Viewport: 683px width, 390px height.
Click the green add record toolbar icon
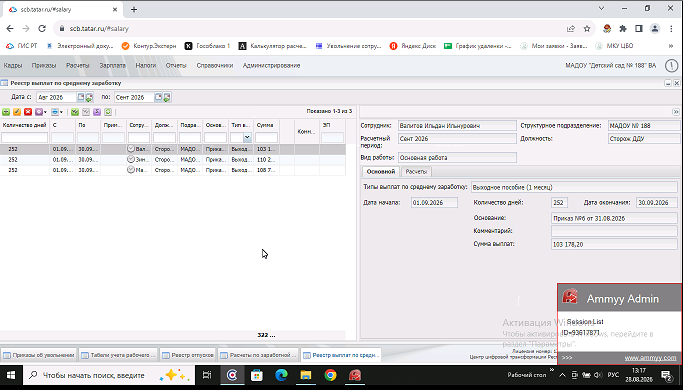6,112
